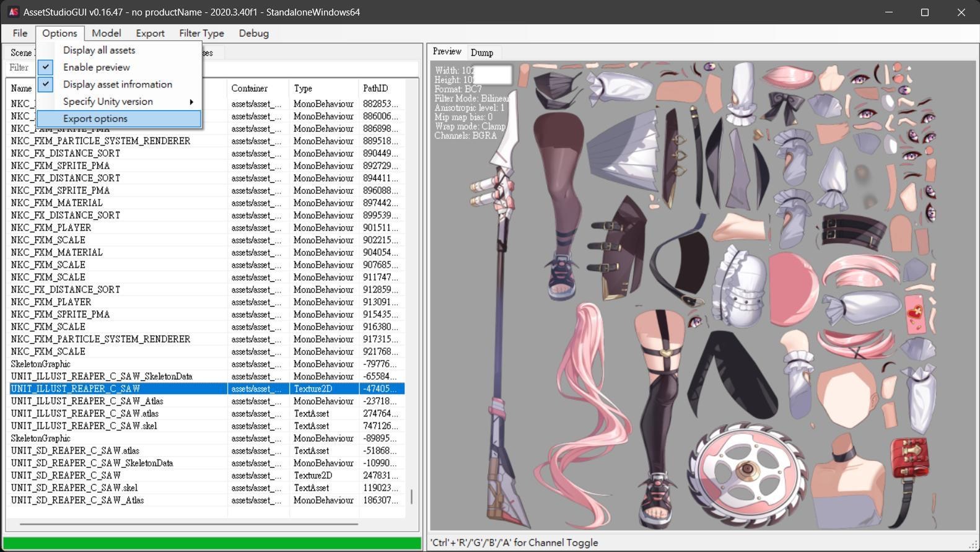
Task: Click the asset list horizontal scrollbar
Action: 189,524
